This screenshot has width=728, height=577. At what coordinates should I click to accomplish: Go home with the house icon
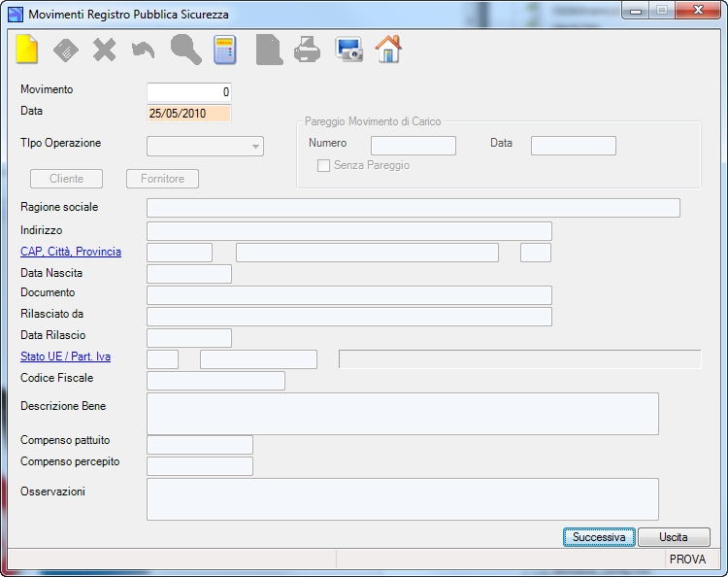pyautogui.click(x=388, y=50)
